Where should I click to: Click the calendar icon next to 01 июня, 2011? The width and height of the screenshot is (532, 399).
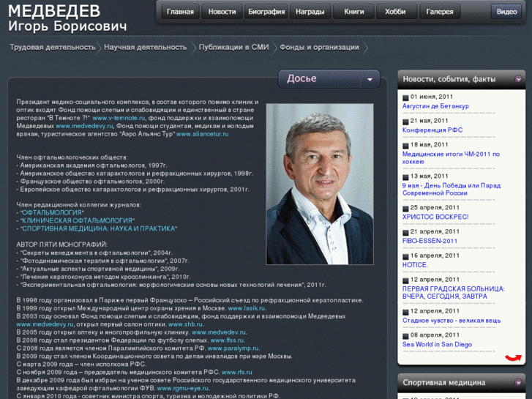point(405,97)
